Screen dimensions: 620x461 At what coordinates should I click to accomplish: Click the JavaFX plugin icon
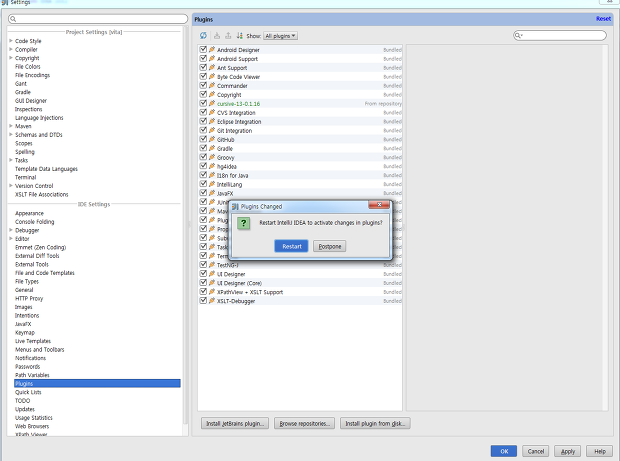(x=212, y=193)
